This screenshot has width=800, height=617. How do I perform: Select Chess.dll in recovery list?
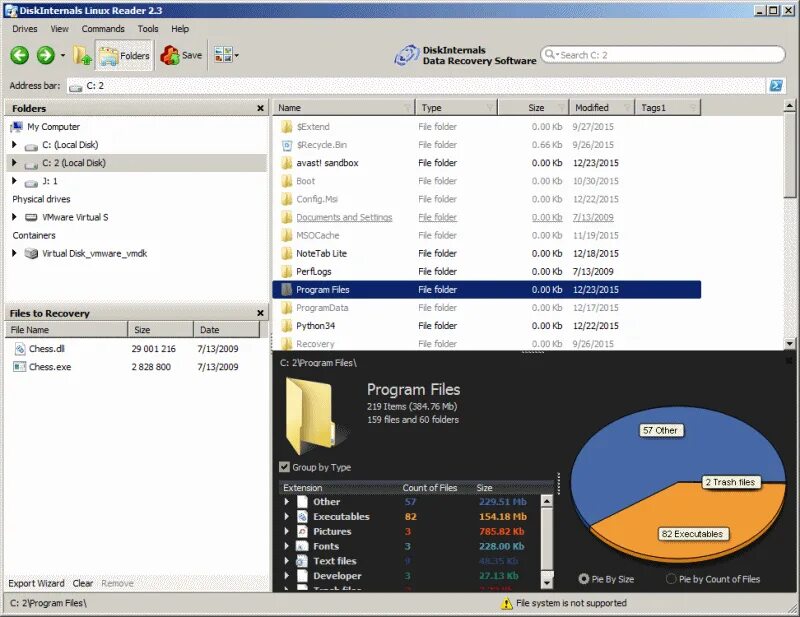(46, 349)
